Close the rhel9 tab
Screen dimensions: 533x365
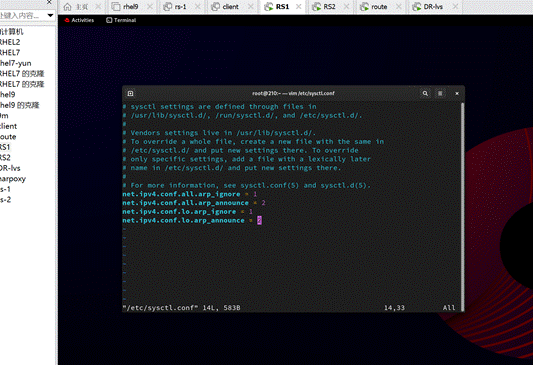[x=150, y=6]
